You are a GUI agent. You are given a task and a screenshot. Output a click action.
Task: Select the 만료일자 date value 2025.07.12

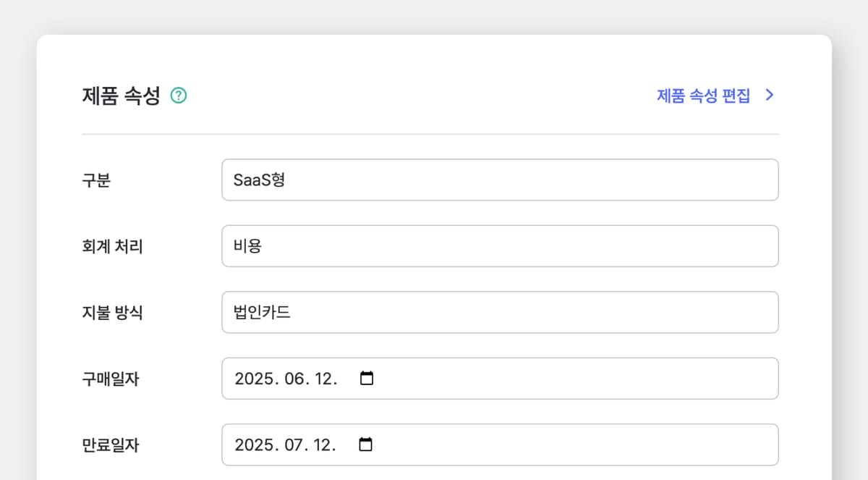point(285,445)
